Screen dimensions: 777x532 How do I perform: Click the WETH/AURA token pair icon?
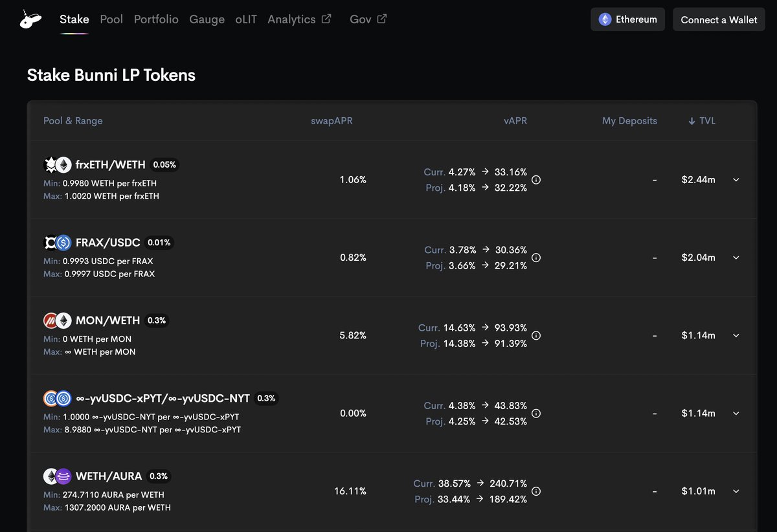pos(57,476)
